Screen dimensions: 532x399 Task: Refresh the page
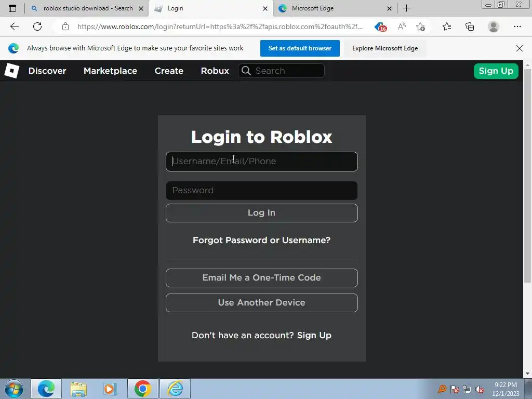[x=37, y=26]
